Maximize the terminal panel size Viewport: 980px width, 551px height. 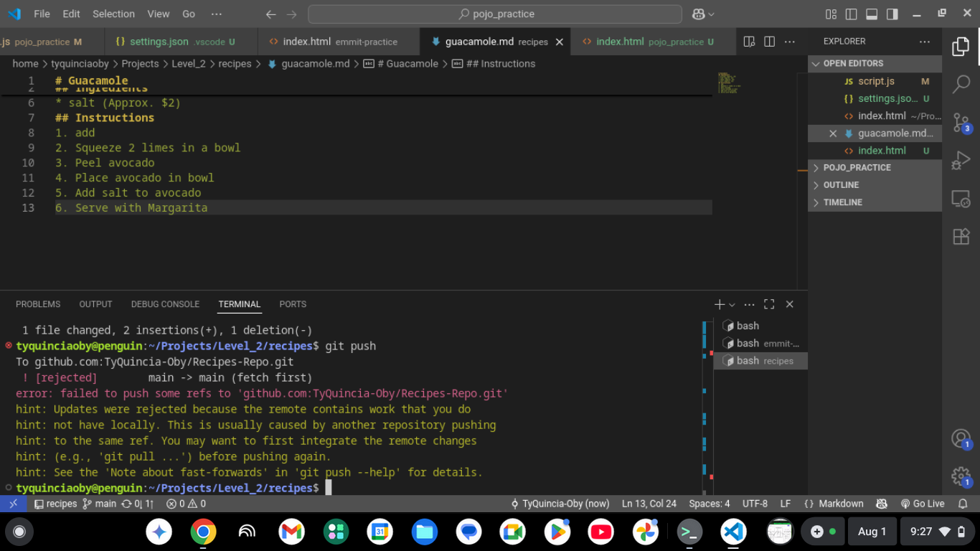coord(769,304)
